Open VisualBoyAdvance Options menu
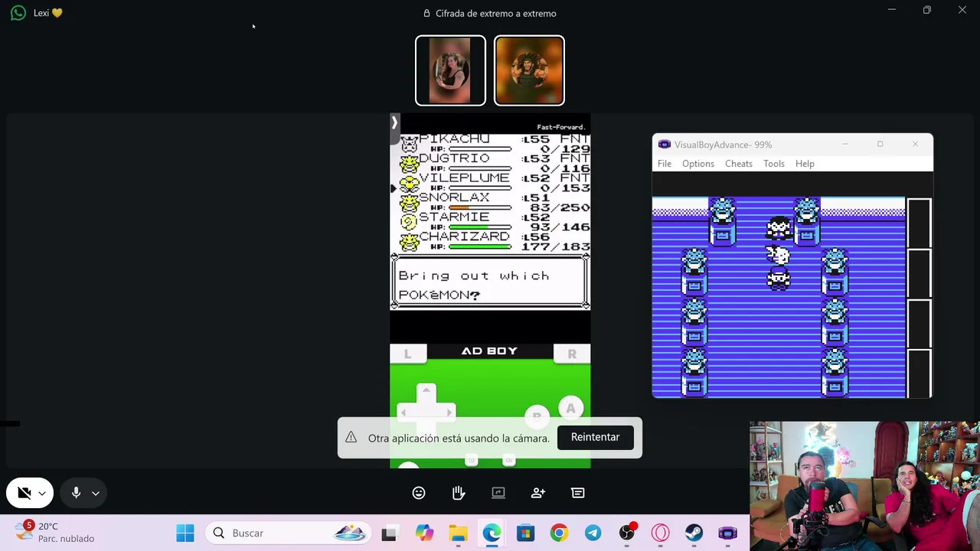Screen dimensions: 980x551 click(x=698, y=164)
